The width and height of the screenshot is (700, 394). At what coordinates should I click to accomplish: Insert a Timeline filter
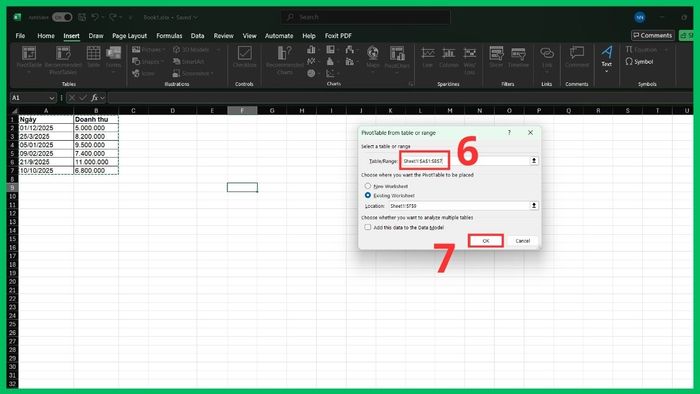[x=518, y=56]
